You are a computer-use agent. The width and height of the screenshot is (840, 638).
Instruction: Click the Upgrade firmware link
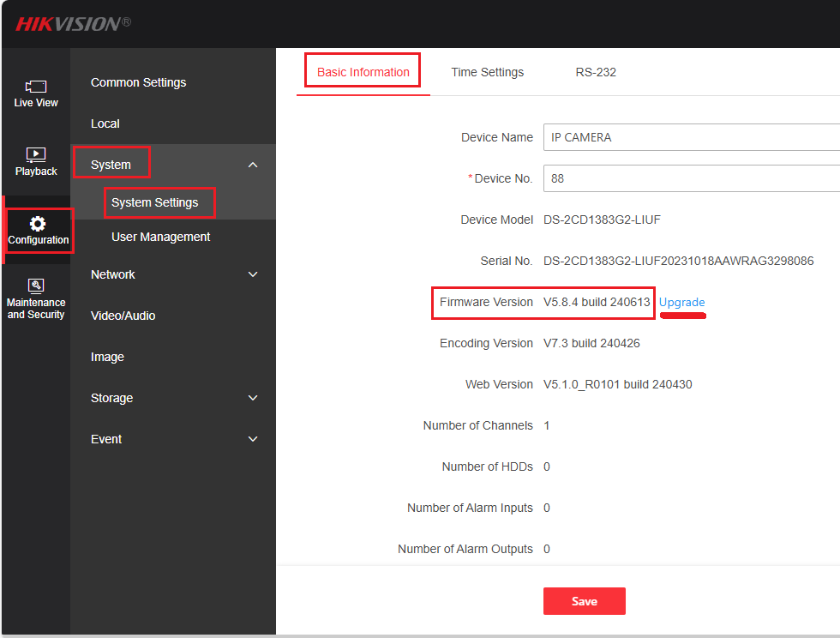coord(681,302)
